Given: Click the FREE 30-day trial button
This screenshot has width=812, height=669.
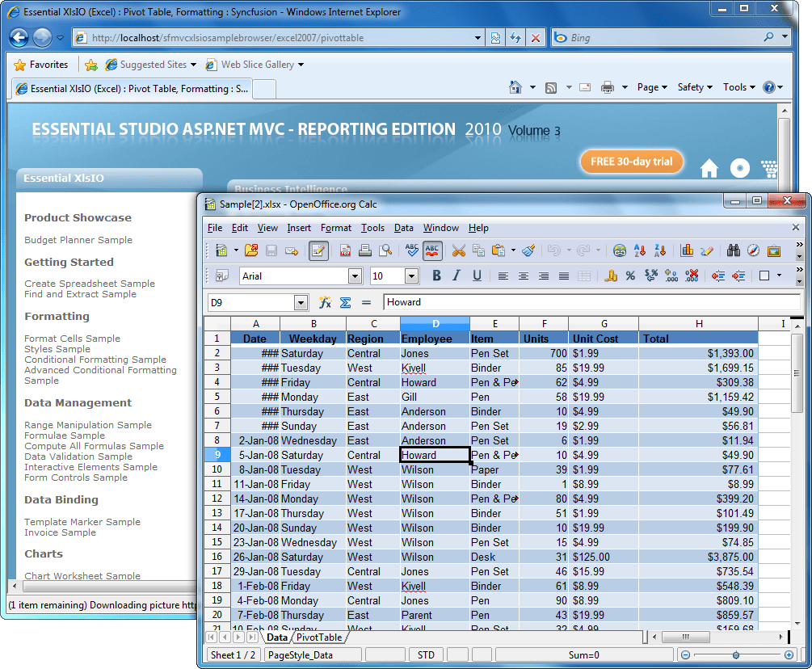Looking at the screenshot, I should click(631, 162).
